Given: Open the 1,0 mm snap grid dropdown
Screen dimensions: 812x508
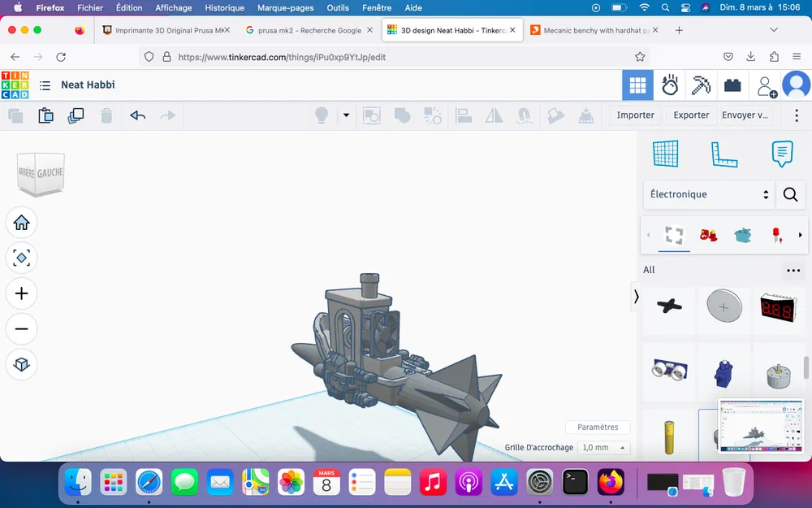Looking at the screenshot, I should pyautogui.click(x=603, y=447).
